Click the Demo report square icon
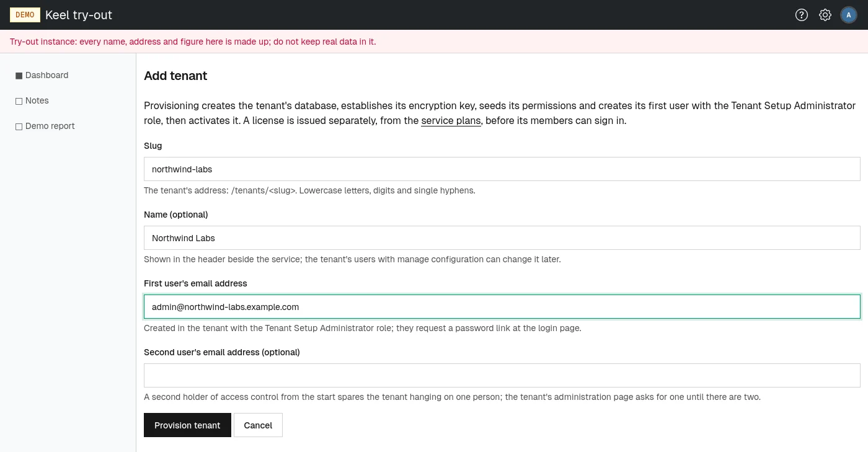868x452 pixels. 19,126
